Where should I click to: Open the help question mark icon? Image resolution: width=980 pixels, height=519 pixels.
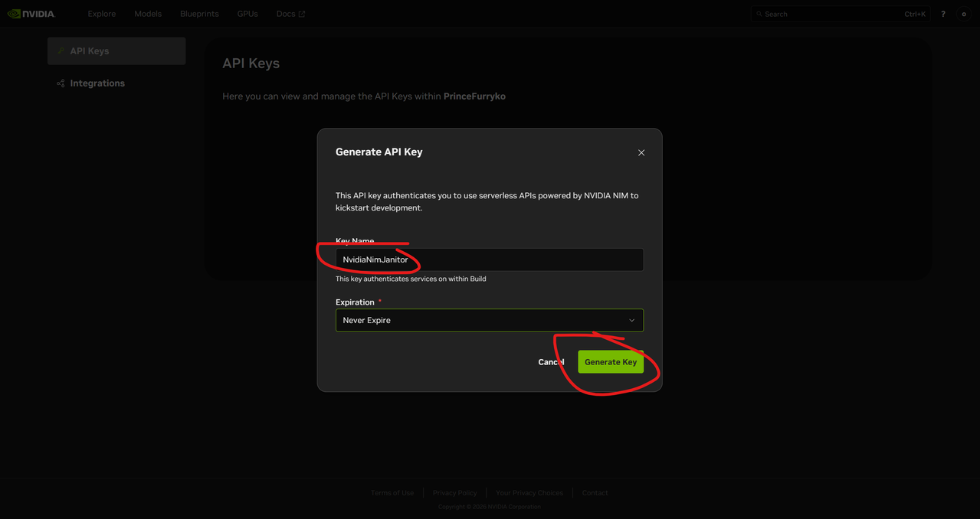pos(943,14)
